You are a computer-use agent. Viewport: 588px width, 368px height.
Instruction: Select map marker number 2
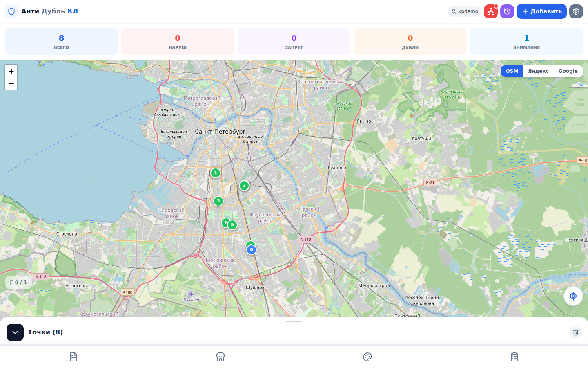pyautogui.click(x=244, y=186)
